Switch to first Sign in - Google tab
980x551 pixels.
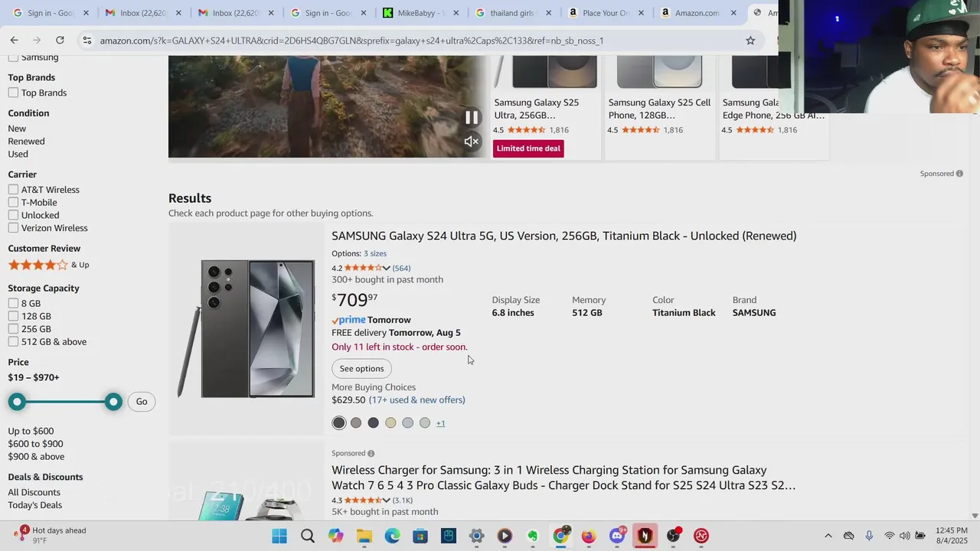tap(50, 13)
